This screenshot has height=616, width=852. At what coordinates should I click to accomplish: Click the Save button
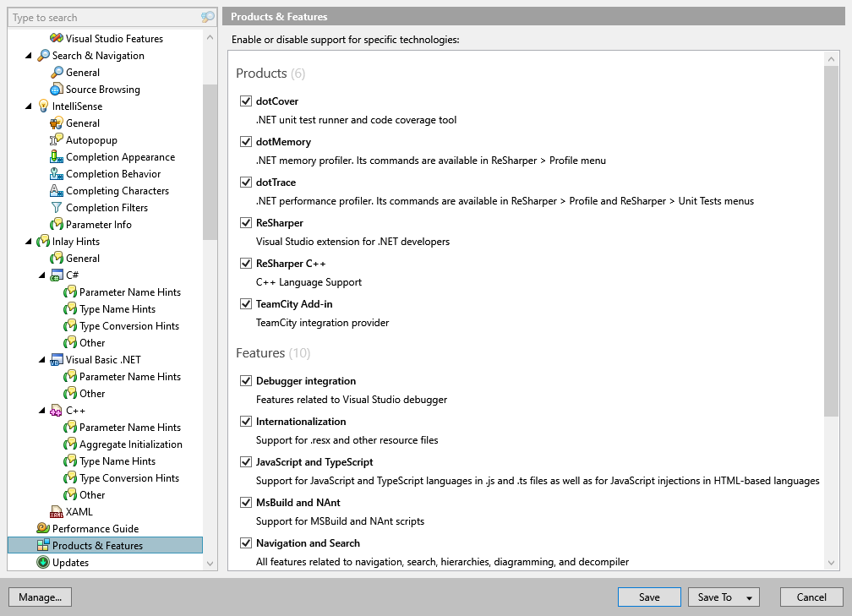pos(649,597)
